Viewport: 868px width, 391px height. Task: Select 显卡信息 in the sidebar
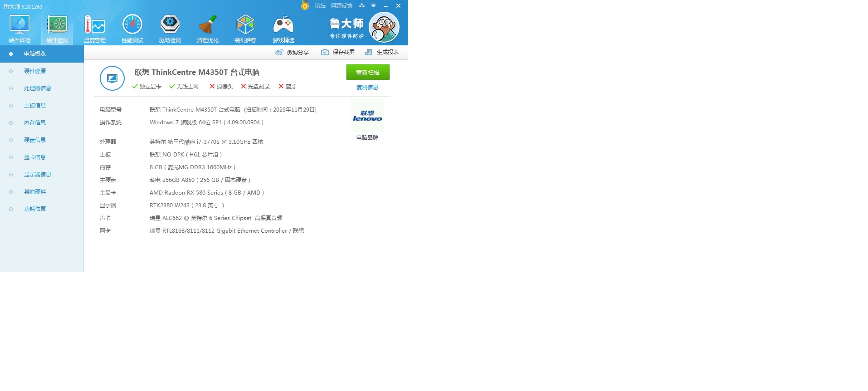click(x=42, y=157)
